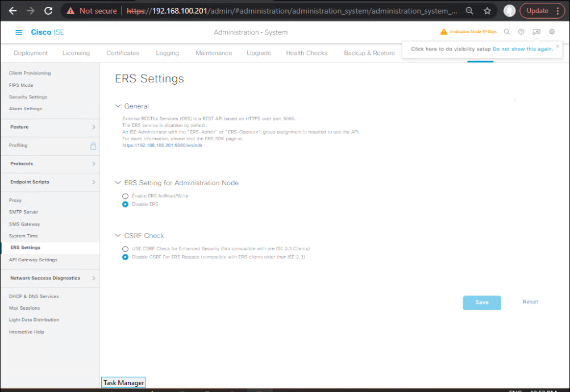Image resolution: width=570 pixels, height=392 pixels.
Task: Open the Health Checks tab
Action: (307, 53)
